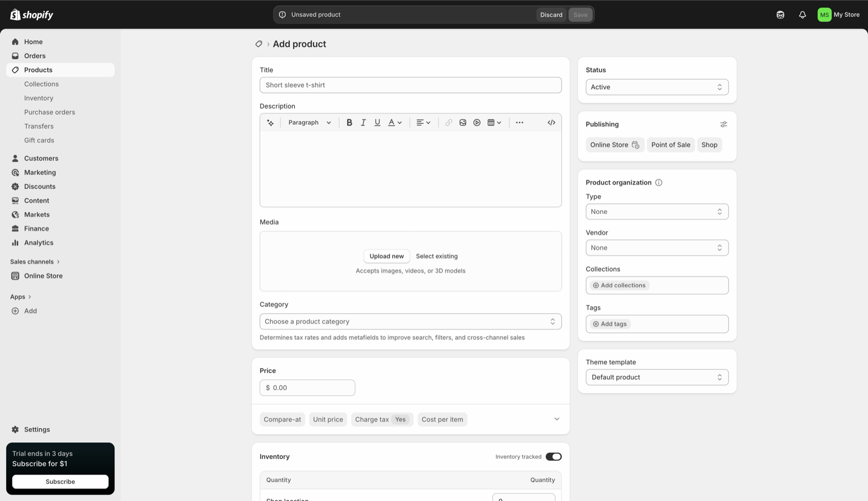Toggle the Inventory tracked switch

click(553, 456)
